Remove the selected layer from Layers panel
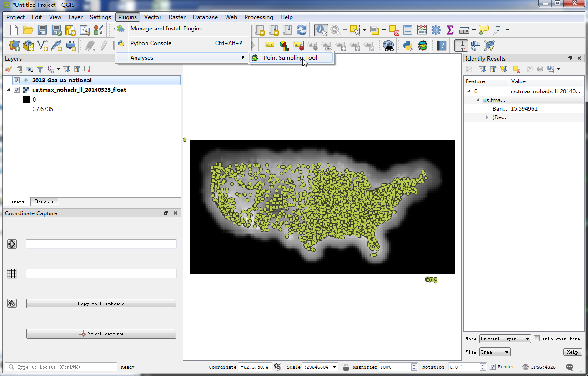This screenshot has height=376, width=588. 87,69
